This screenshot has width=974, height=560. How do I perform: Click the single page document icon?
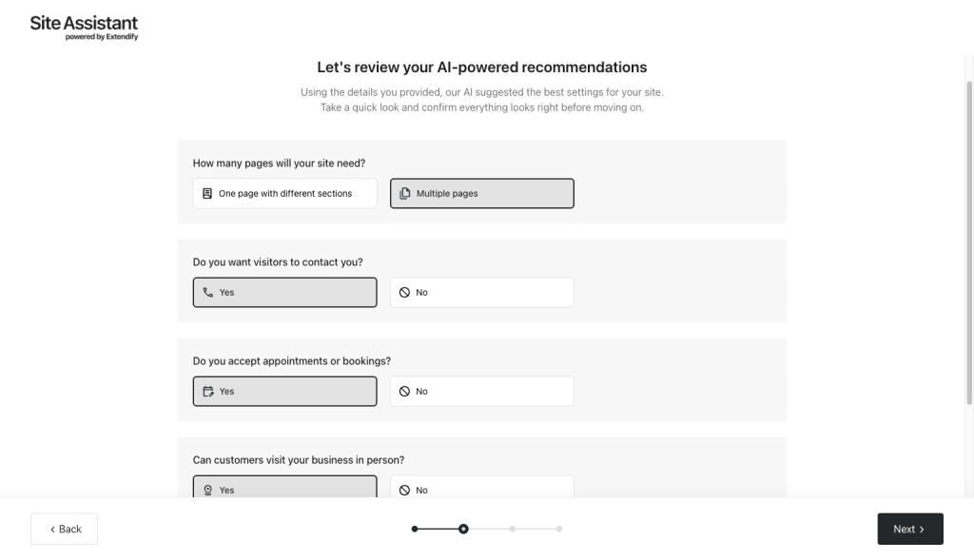207,194
